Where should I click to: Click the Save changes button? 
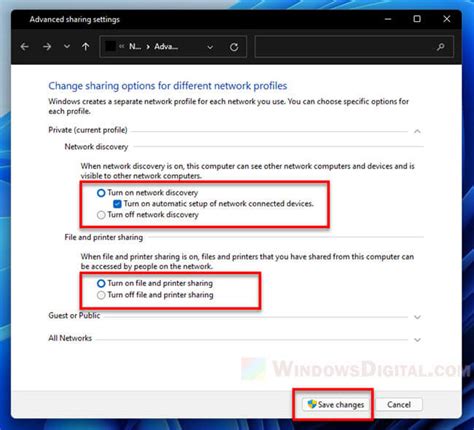click(x=336, y=405)
